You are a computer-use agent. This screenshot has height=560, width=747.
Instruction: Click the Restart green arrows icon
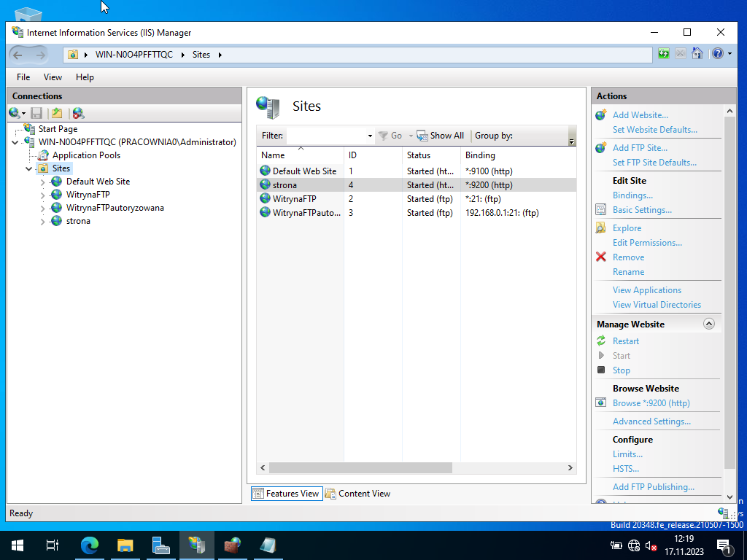pos(601,341)
